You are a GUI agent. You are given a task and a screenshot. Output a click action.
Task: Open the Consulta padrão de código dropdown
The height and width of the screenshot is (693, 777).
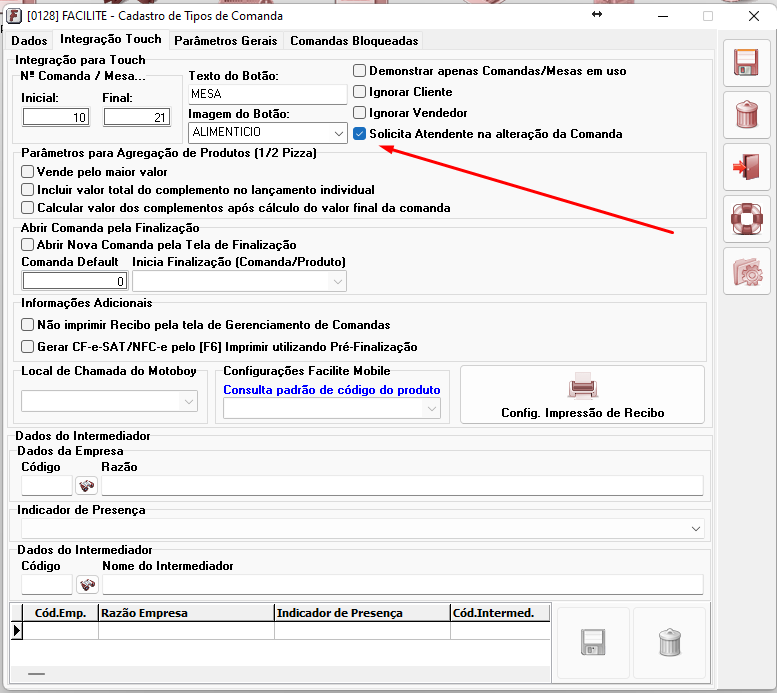pyautogui.click(x=432, y=408)
